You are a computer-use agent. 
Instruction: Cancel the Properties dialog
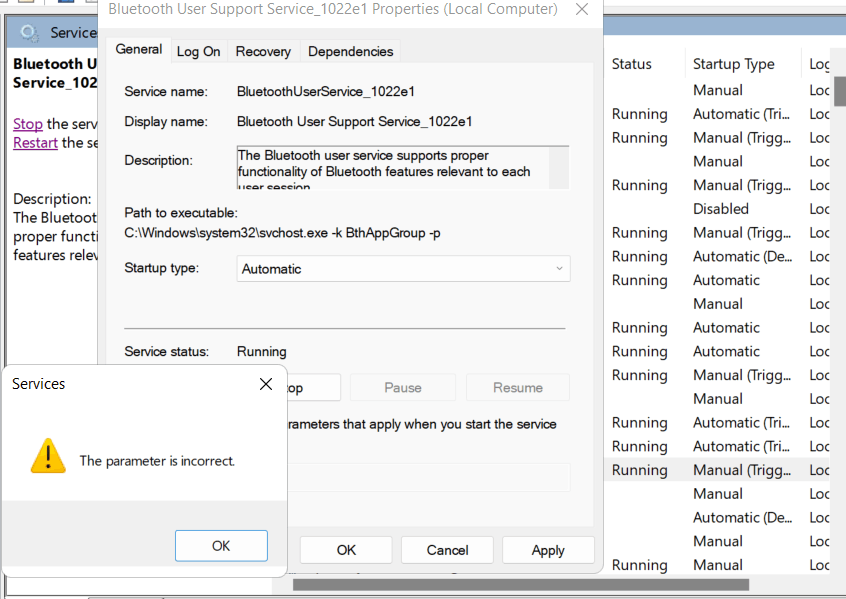click(x=447, y=550)
